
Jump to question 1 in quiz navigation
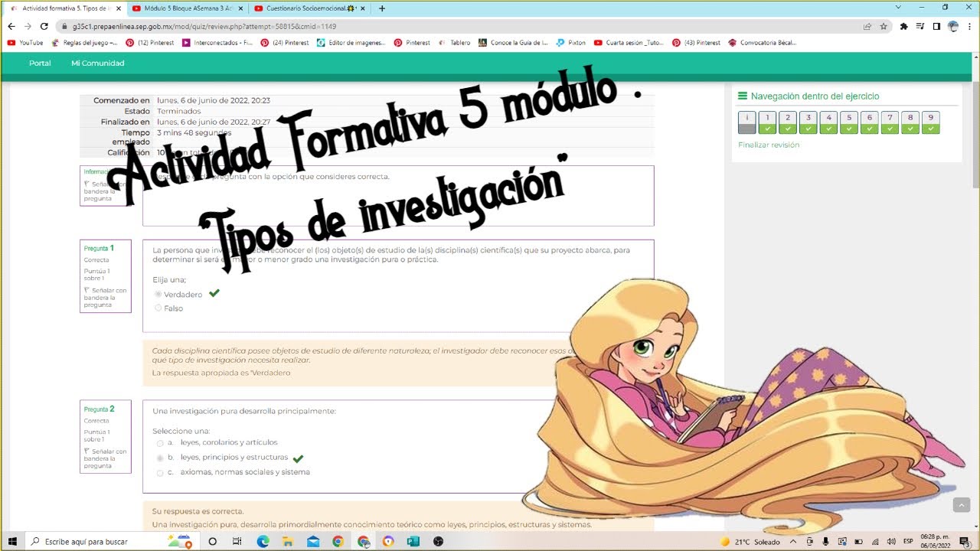767,122
